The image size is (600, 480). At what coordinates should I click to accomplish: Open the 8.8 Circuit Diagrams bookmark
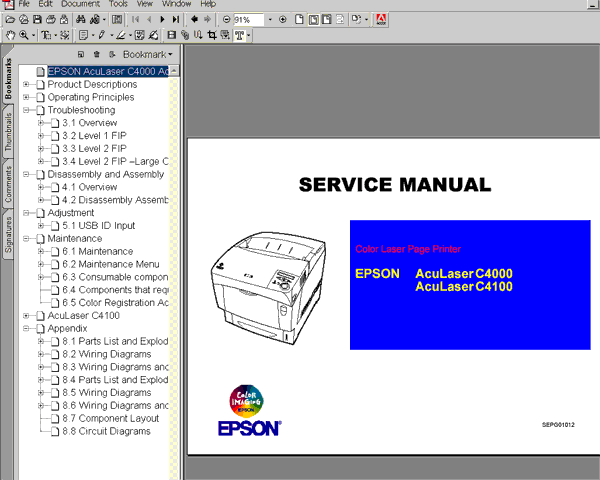[106, 431]
